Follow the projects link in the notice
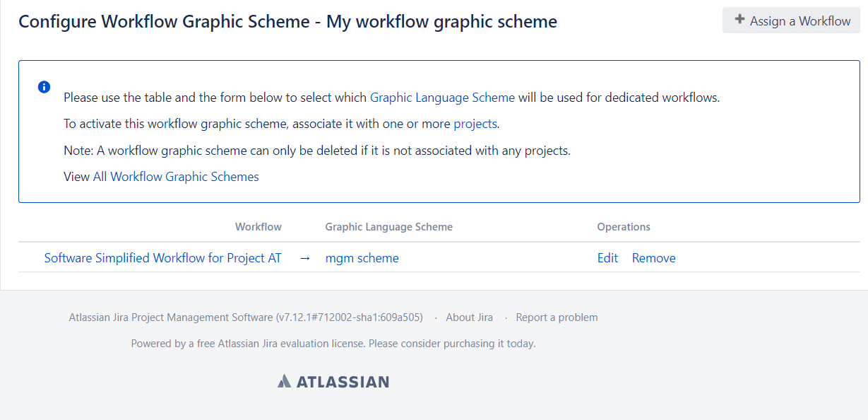This screenshot has height=420, width=868. [x=475, y=124]
